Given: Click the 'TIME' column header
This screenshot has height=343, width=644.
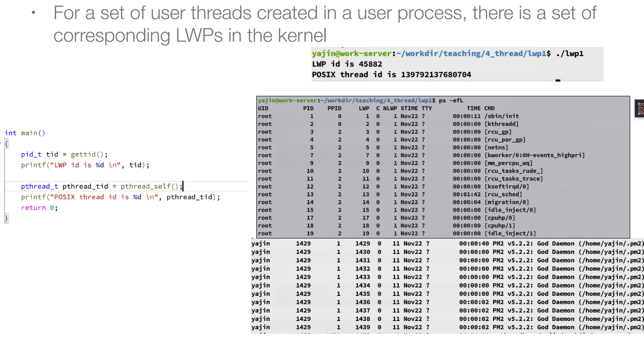Looking at the screenshot, I should pyautogui.click(x=474, y=108).
